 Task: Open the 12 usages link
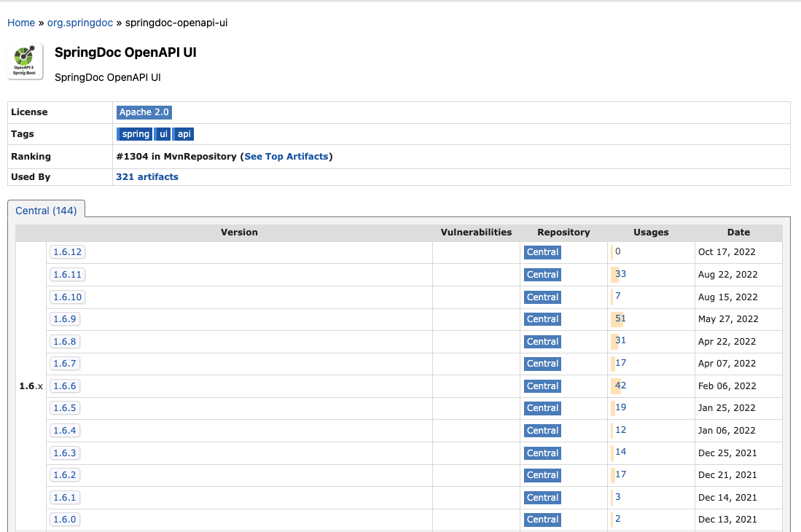(621, 430)
